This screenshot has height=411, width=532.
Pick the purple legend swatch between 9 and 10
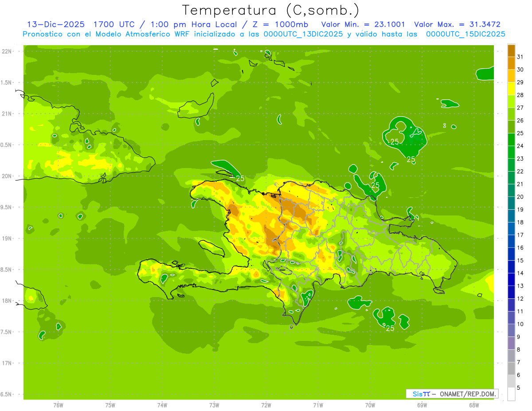(x=511, y=331)
